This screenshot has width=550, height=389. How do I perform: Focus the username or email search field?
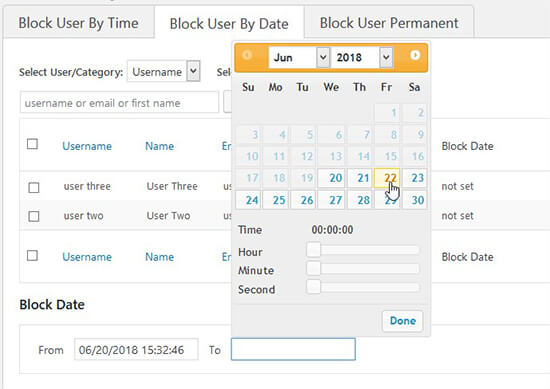tap(119, 103)
